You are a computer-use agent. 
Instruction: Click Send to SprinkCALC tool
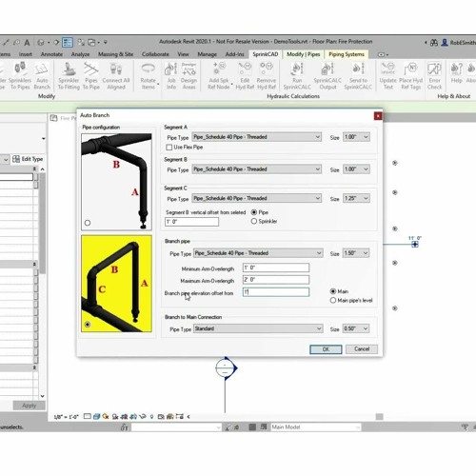pos(358,75)
